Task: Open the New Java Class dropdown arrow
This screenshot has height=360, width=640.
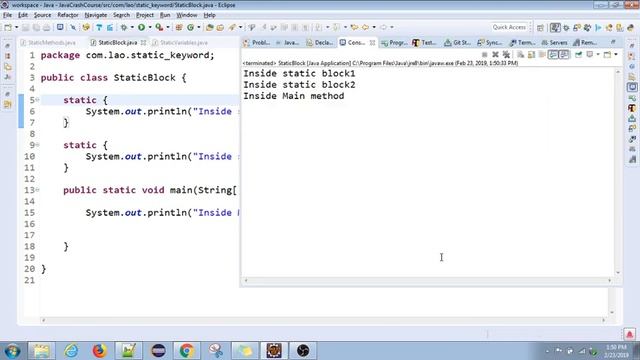Action: [x=199, y=27]
